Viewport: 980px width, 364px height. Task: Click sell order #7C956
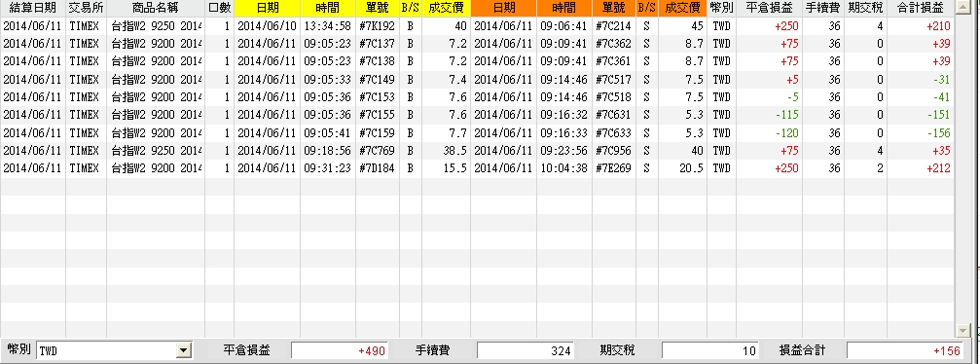pyautogui.click(x=613, y=150)
